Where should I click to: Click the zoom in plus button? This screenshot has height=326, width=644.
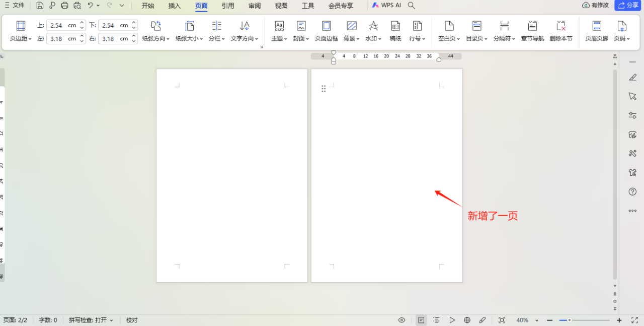coord(619,320)
